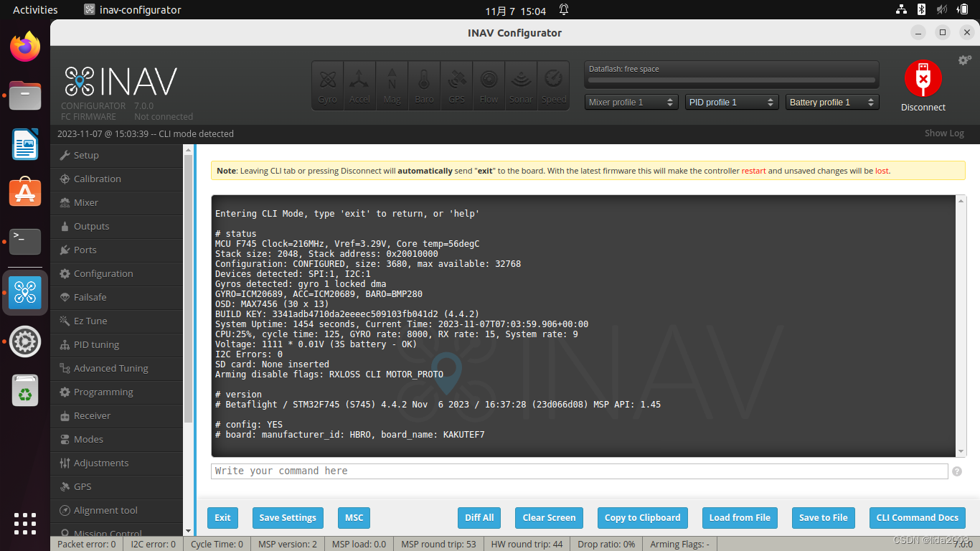
Task: Click the Diff All button
Action: 479,518
